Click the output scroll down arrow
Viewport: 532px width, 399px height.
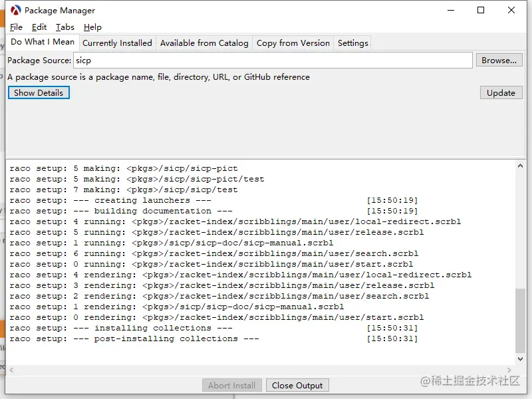[x=520, y=358]
